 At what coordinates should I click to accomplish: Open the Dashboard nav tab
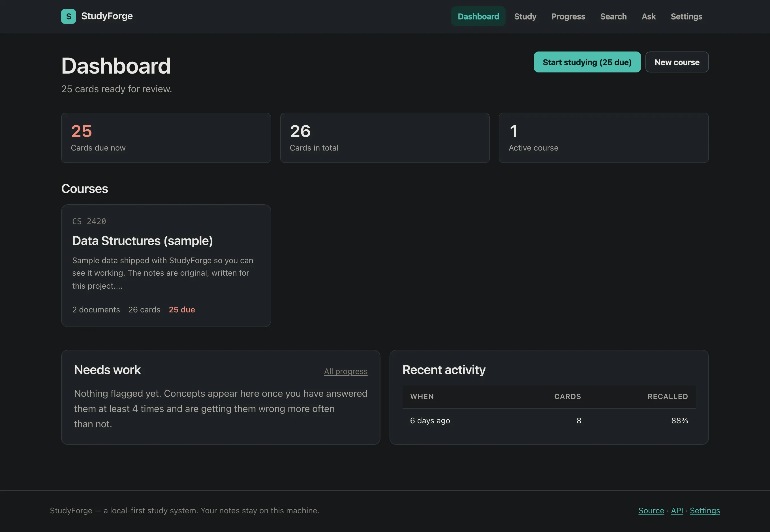tap(478, 16)
